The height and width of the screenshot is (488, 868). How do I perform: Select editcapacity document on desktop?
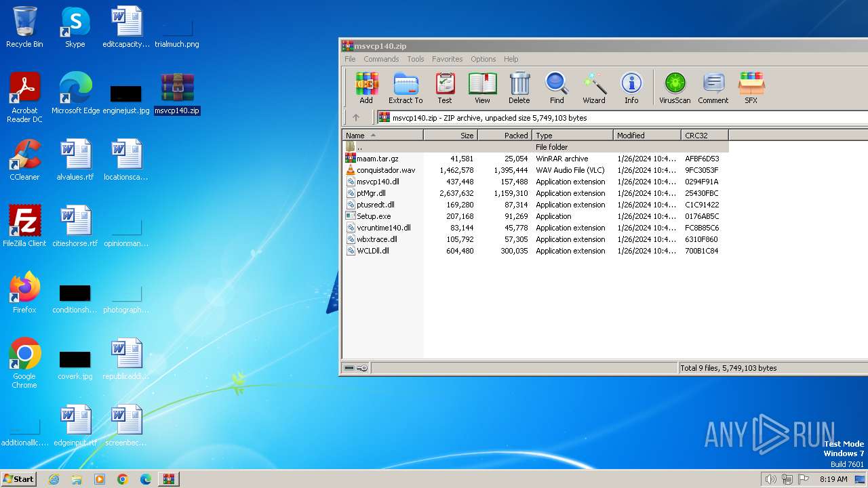[x=126, y=28]
